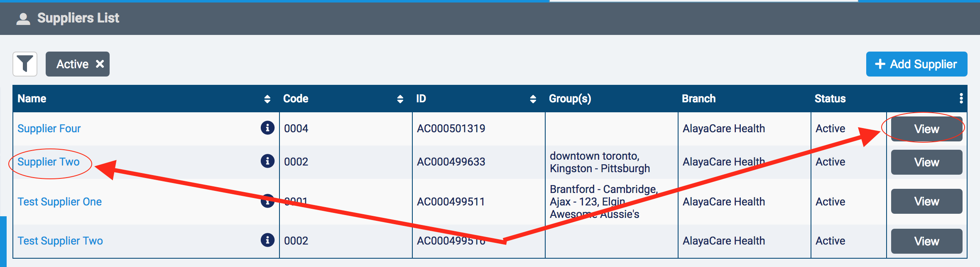980x267 pixels.
Task: View the Supplier Two record
Action: point(926,162)
